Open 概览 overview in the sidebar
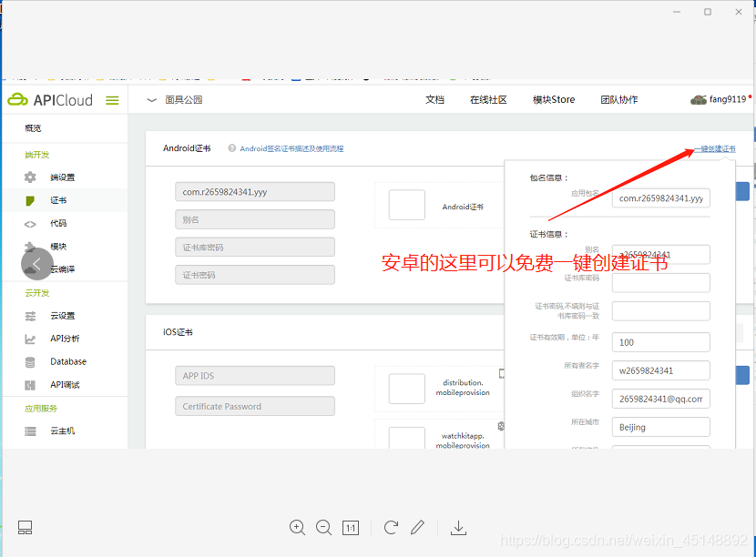The height and width of the screenshot is (557, 756). [33, 128]
